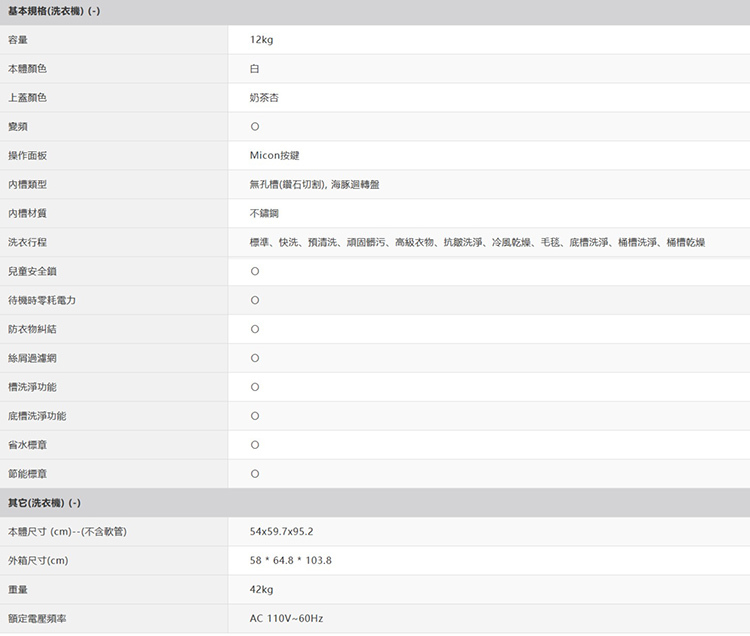Screen dimensions: 750x636
Task: Click the circle mark beside 待機時零耗電力
Action: coord(255,301)
